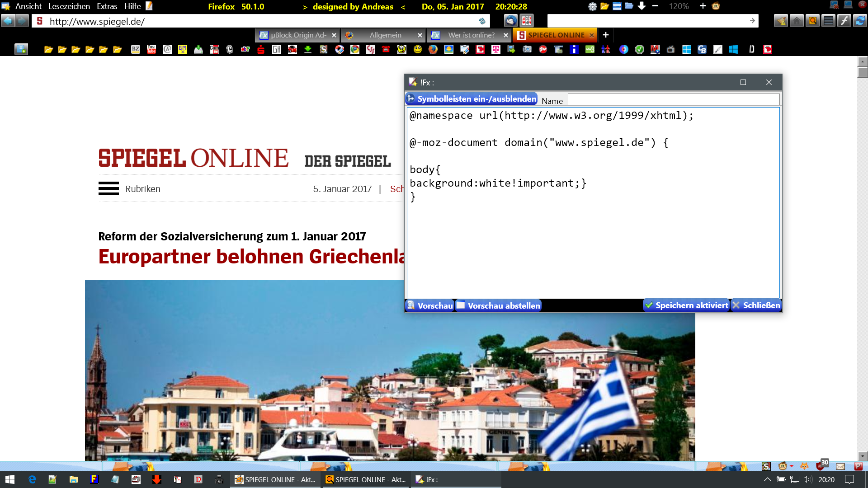Screen dimensions: 868x488
Task: Open the eBay bookmark
Action: coord(245,49)
